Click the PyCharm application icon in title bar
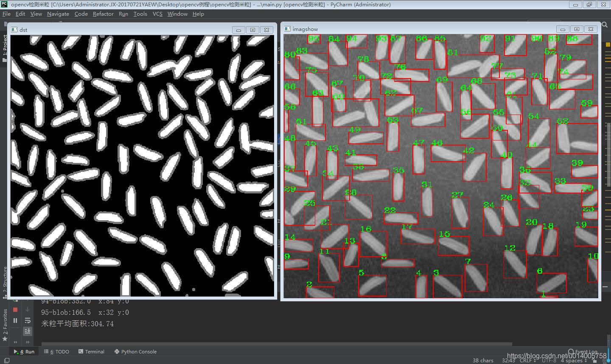 5,4
